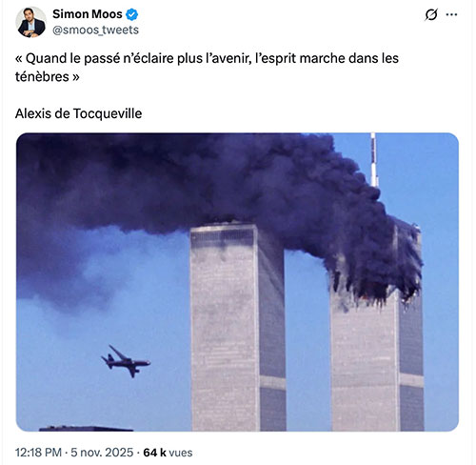
Task: Open the @smoos_tweets handle link
Action: [x=95, y=30]
